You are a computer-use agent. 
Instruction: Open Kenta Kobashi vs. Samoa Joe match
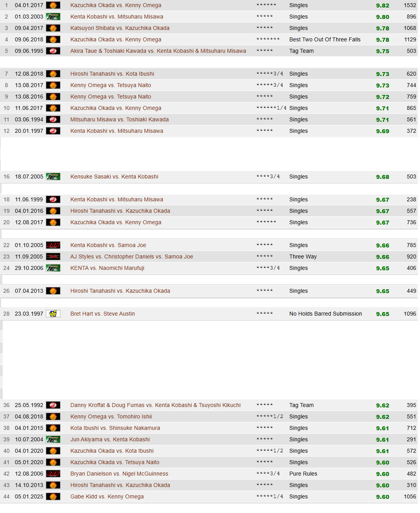(x=108, y=245)
